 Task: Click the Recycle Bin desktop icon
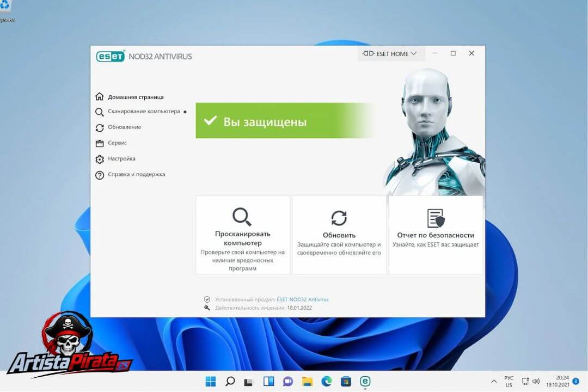[x=5, y=10]
